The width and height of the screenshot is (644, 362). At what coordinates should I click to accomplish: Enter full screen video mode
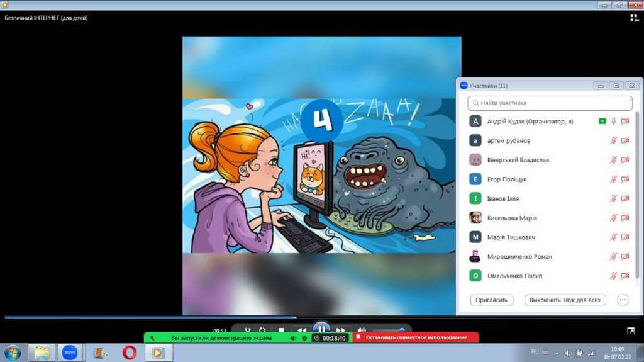coord(631,331)
